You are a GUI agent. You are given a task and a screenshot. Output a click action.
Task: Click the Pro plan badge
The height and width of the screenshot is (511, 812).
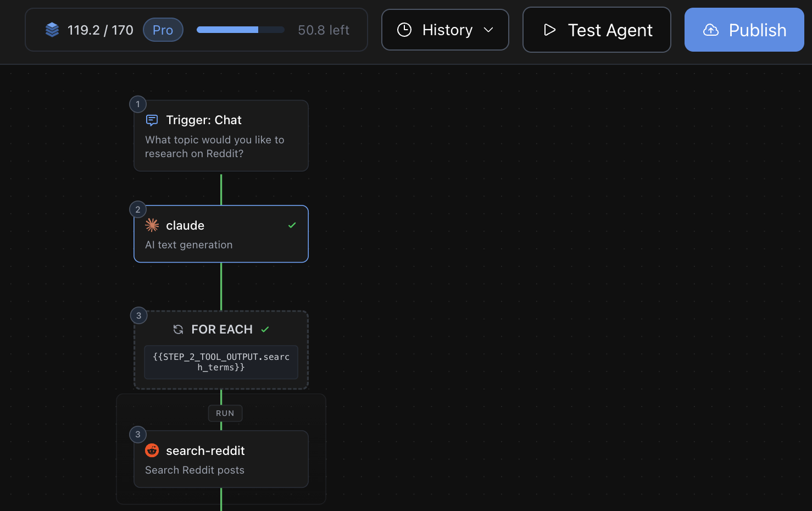coord(163,30)
